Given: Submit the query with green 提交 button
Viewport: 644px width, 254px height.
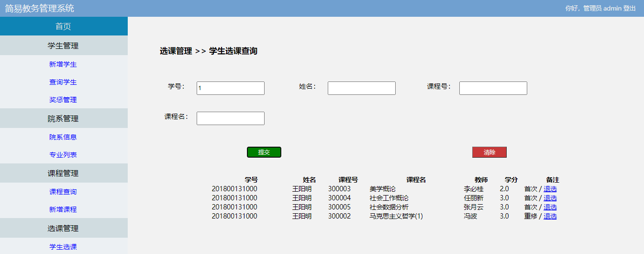Looking at the screenshot, I should tap(264, 152).
